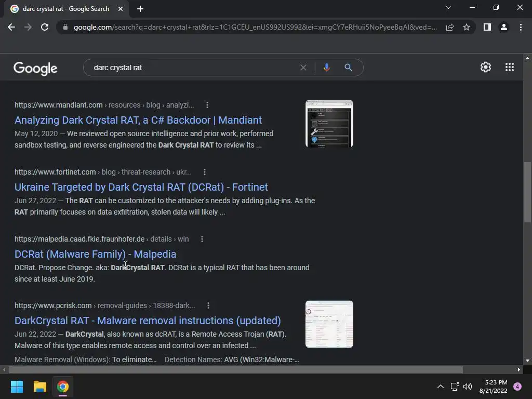Click the address bar URL
The image size is (532, 399).
click(255, 27)
